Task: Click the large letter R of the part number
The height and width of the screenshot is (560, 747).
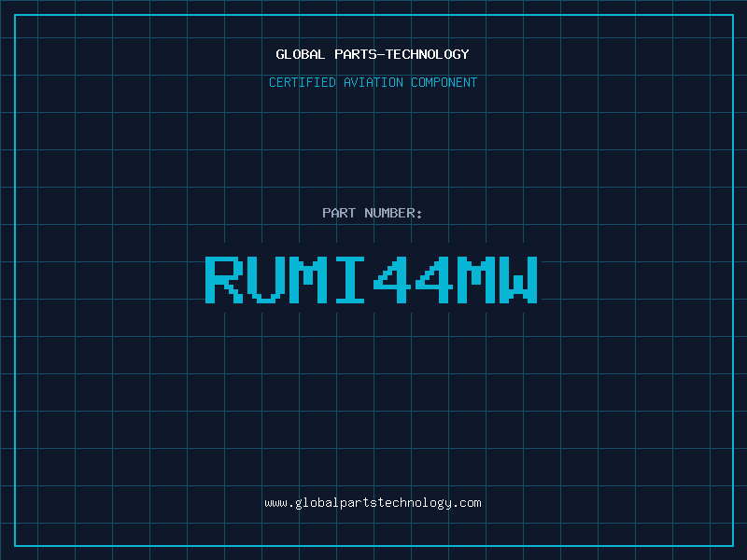Action: click(x=224, y=280)
